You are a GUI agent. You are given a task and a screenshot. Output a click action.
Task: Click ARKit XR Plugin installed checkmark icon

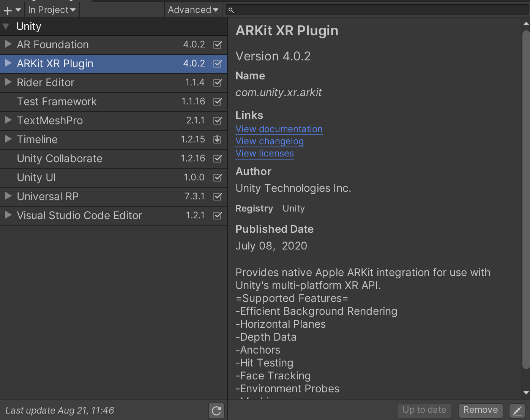(218, 63)
